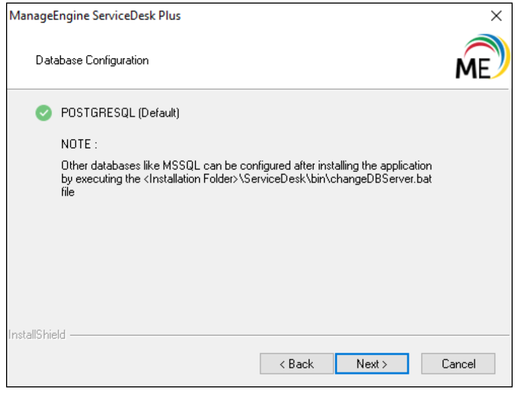Click the NOTE : label
The width and height of the screenshot is (532, 393).
[x=79, y=144]
